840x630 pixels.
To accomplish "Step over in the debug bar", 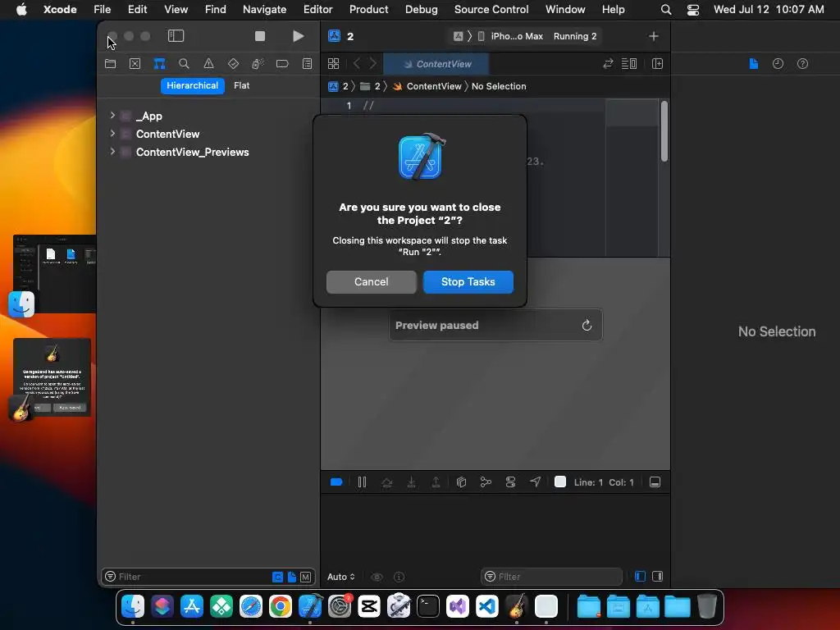I will 387,482.
